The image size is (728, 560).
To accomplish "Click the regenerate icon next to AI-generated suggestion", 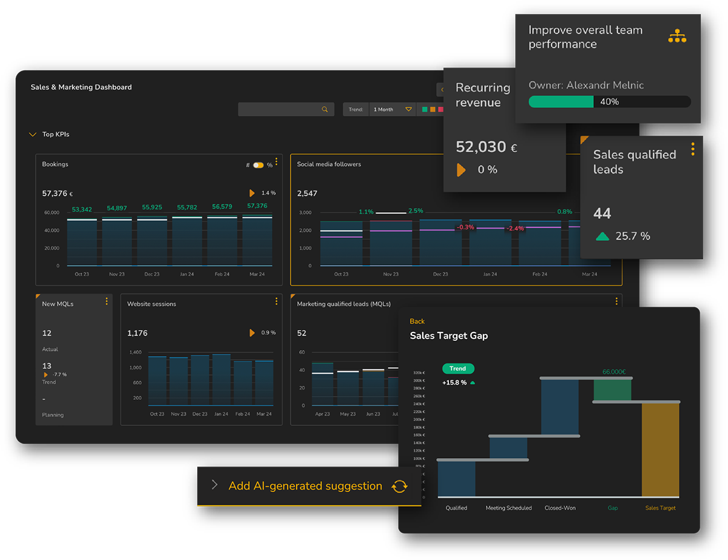I will [400, 486].
